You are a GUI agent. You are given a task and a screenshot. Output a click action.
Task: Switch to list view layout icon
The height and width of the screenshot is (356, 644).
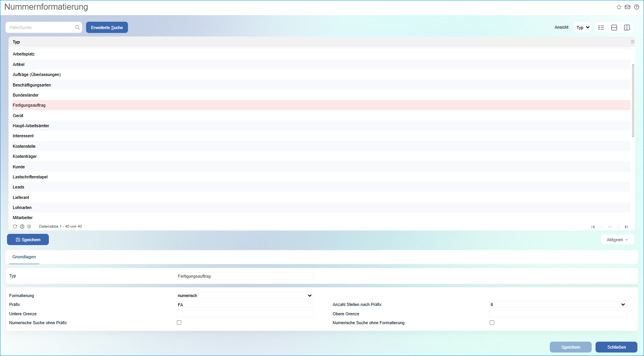pos(601,28)
